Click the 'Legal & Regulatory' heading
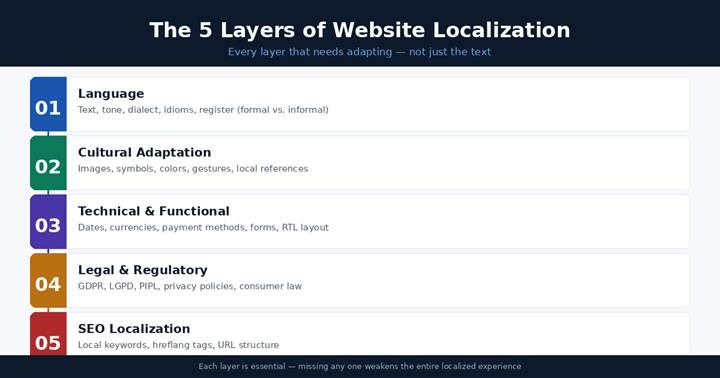The height and width of the screenshot is (378, 720). (x=142, y=270)
